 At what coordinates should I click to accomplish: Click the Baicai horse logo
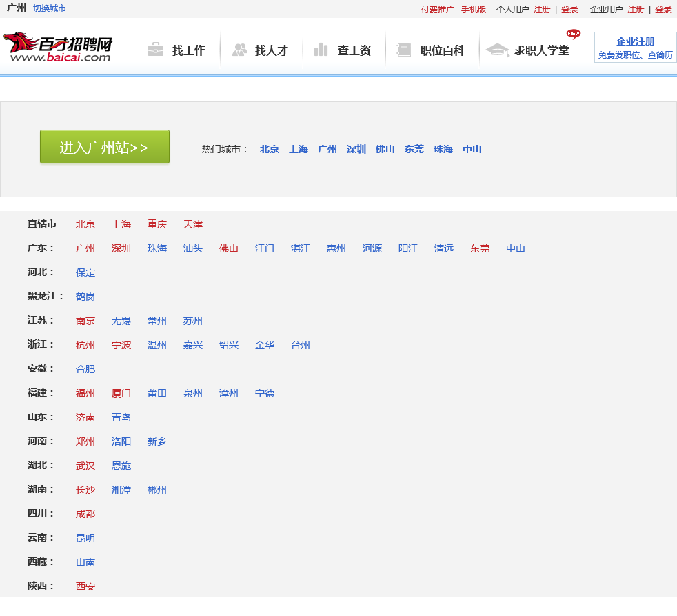(x=58, y=47)
